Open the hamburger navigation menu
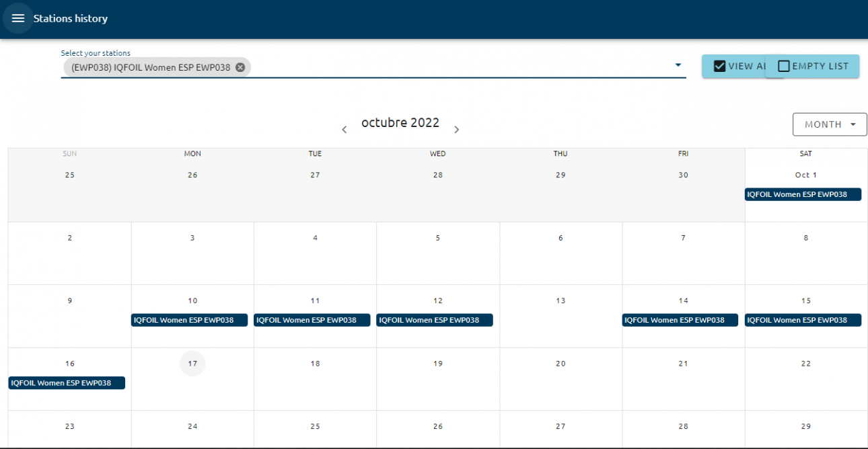 [x=18, y=19]
